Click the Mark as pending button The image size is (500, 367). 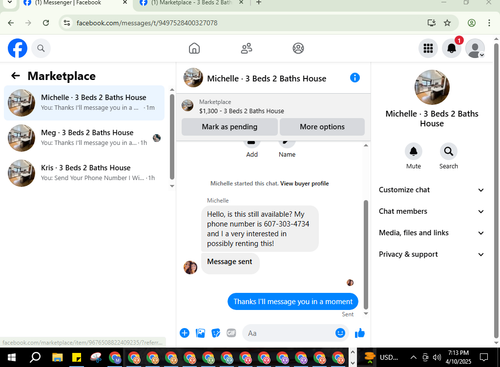pyautogui.click(x=229, y=127)
